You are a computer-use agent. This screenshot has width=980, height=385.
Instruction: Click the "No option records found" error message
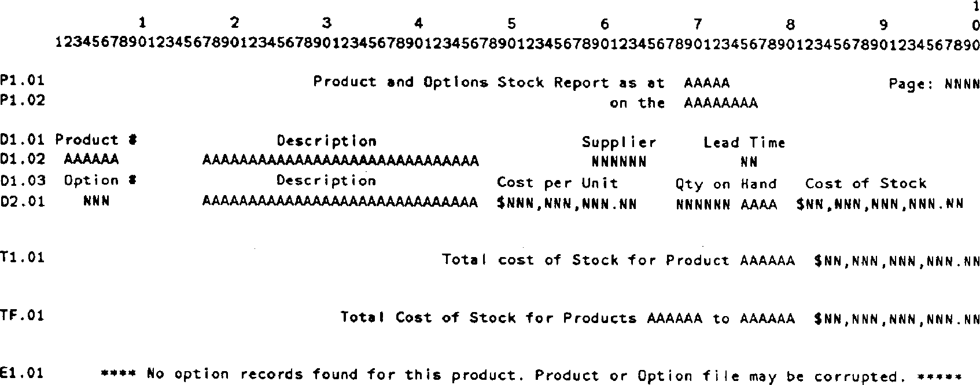pos(530,375)
